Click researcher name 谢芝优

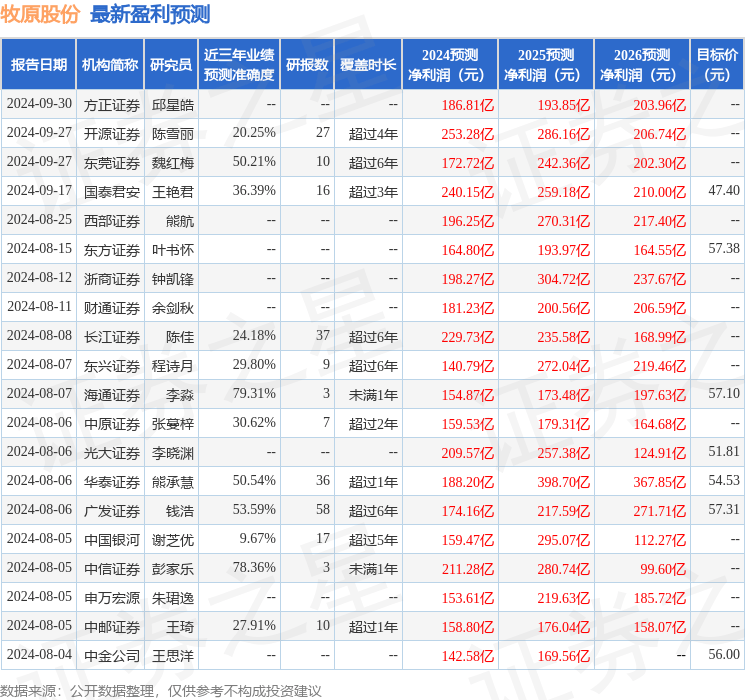point(172,540)
